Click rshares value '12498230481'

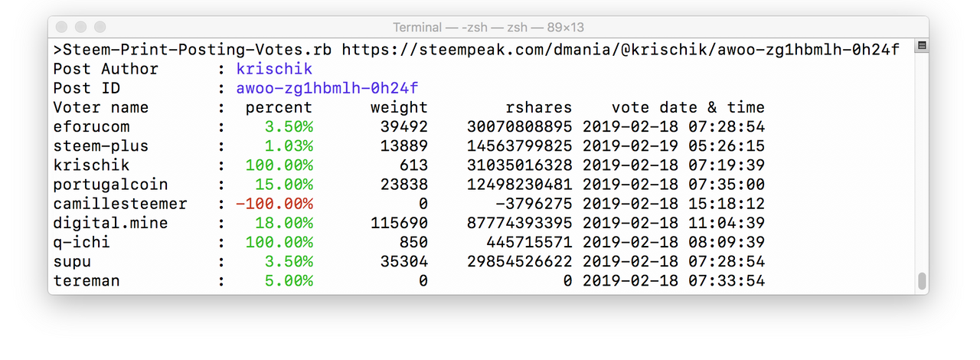(520, 185)
